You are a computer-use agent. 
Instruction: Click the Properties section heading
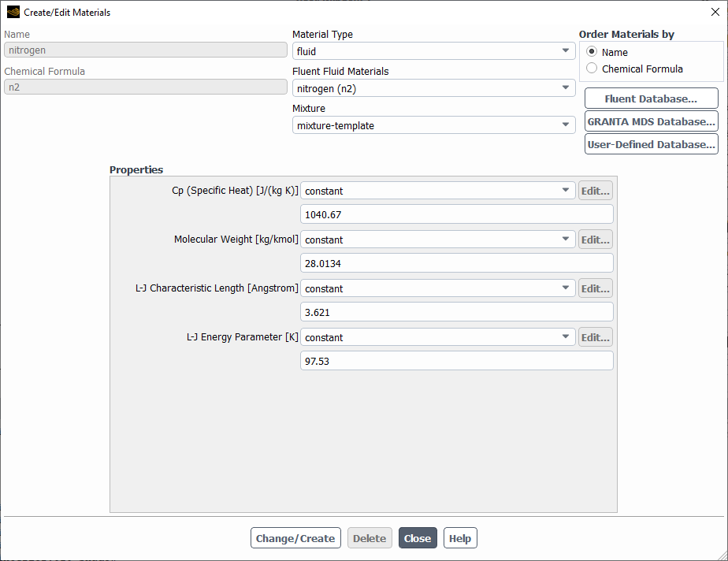point(136,169)
